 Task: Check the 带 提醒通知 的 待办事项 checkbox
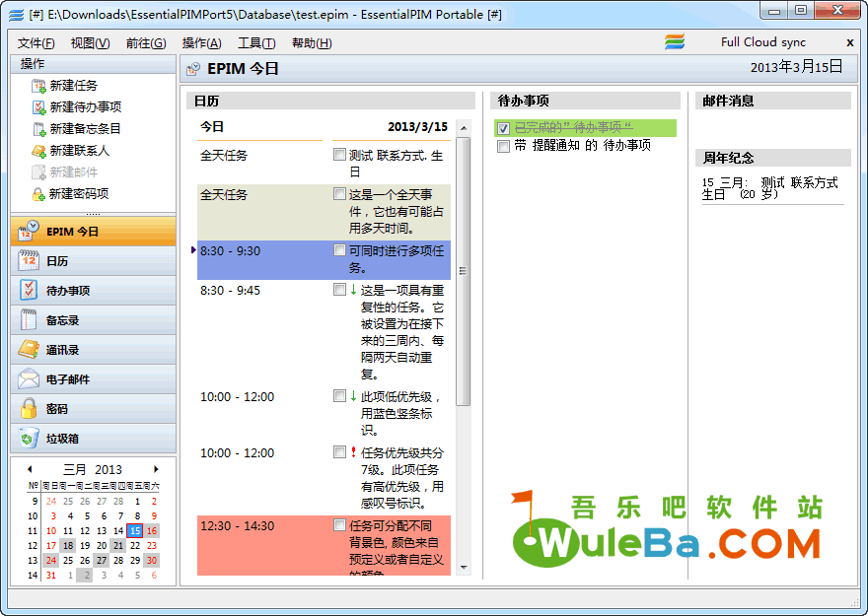click(x=503, y=146)
